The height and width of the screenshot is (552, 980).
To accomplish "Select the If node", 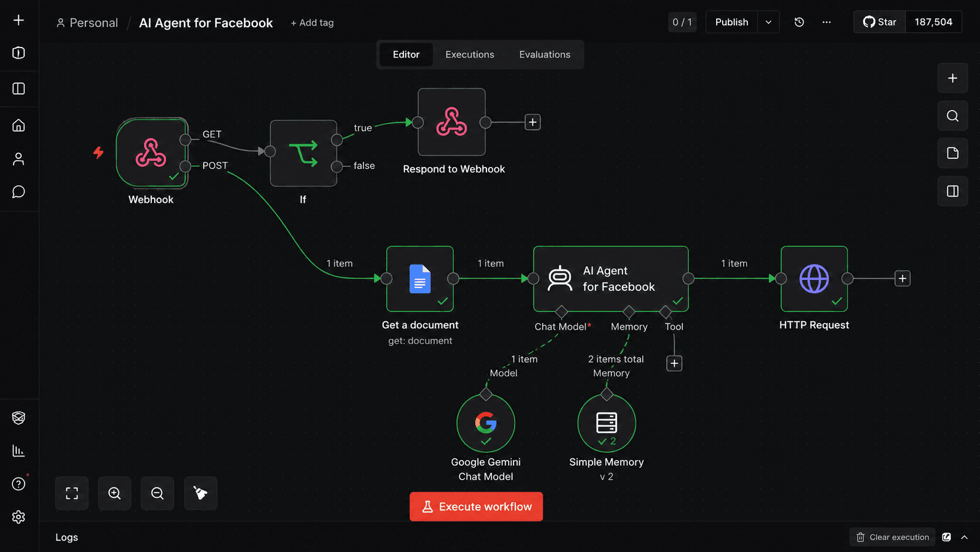I will (303, 153).
